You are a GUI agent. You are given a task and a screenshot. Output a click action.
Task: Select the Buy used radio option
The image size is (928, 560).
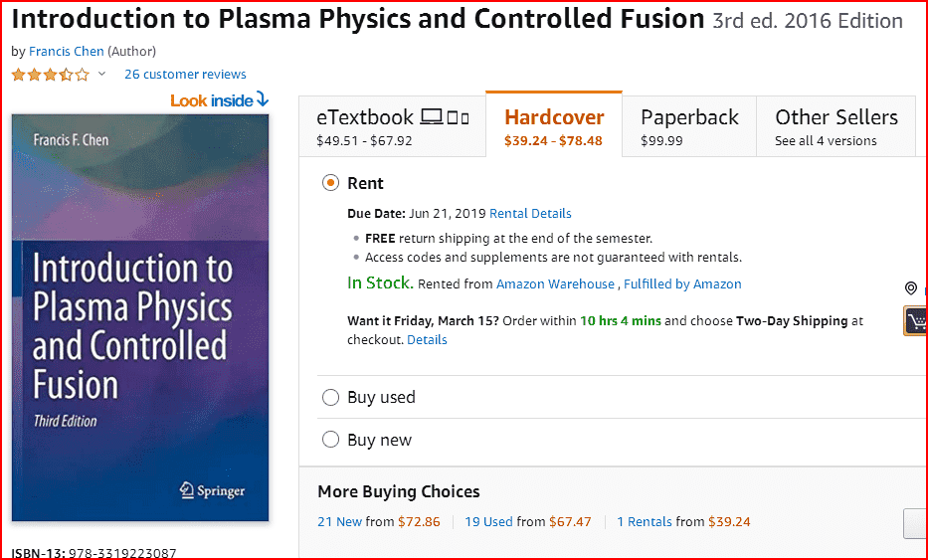331,398
